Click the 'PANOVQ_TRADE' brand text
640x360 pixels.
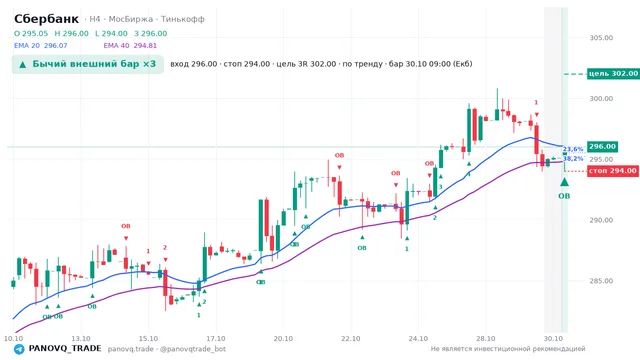[x=64, y=349]
